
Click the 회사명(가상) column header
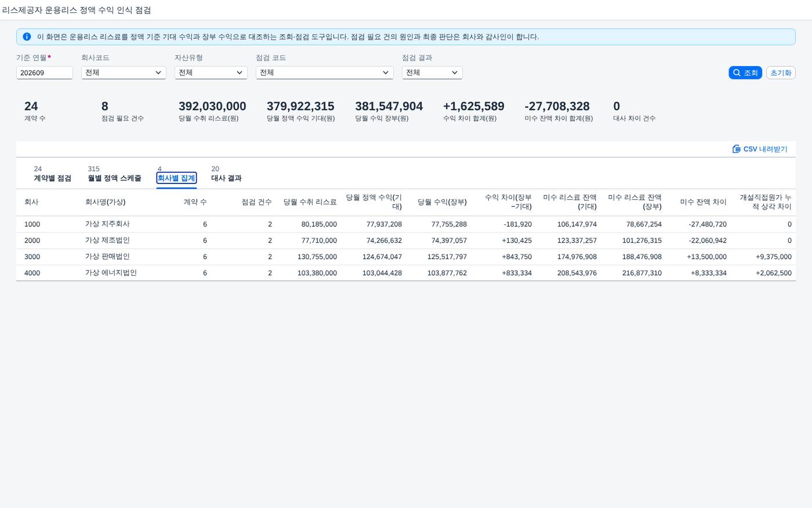105,202
